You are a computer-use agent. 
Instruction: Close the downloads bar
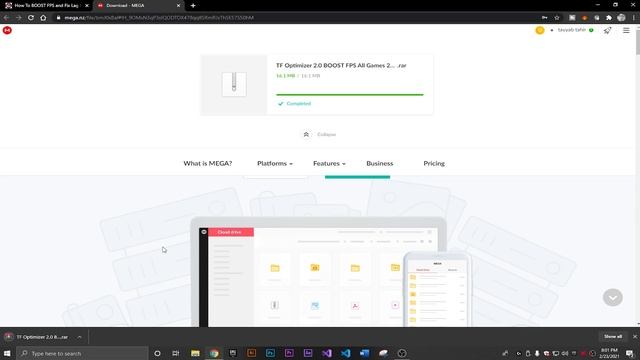pyautogui.click(x=635, y=337)
